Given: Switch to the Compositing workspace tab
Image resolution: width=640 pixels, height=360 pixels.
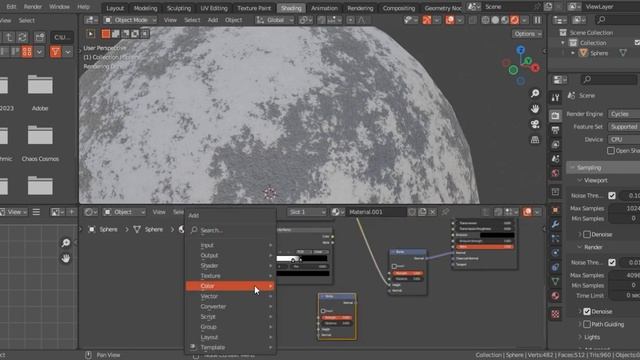Looking at the screenshot, I should coord(399,8).
